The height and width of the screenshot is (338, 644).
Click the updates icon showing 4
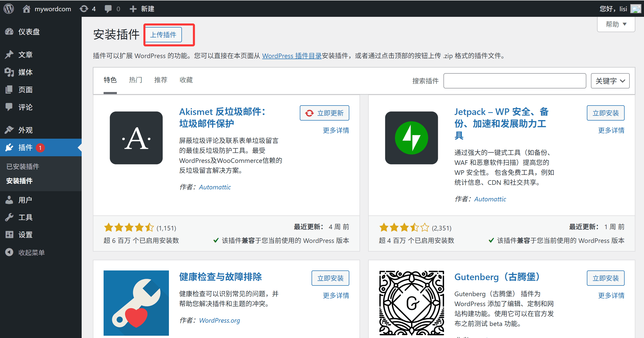[84, 9]
